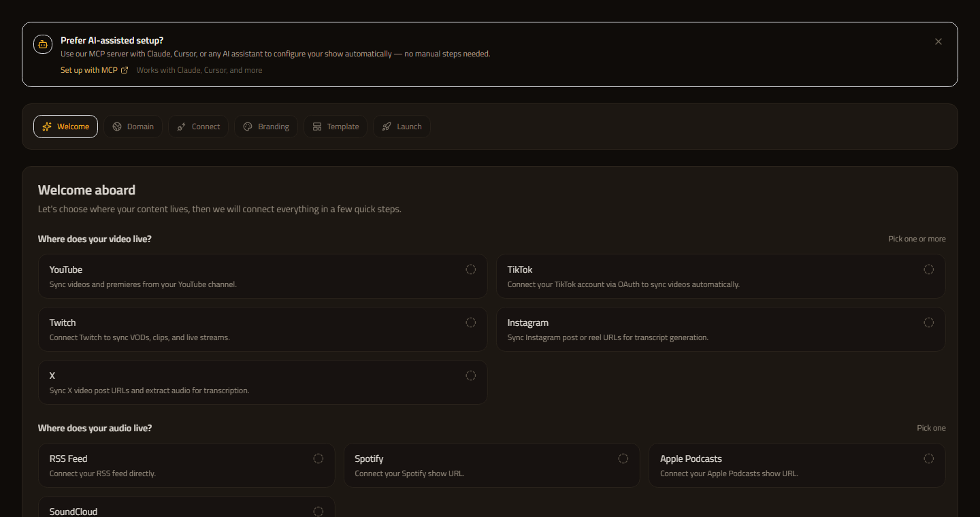980x517 pixels.
Task: Click 'Where does your audio live?' heading
Action: pyautogui.click(x=95, y=428)
